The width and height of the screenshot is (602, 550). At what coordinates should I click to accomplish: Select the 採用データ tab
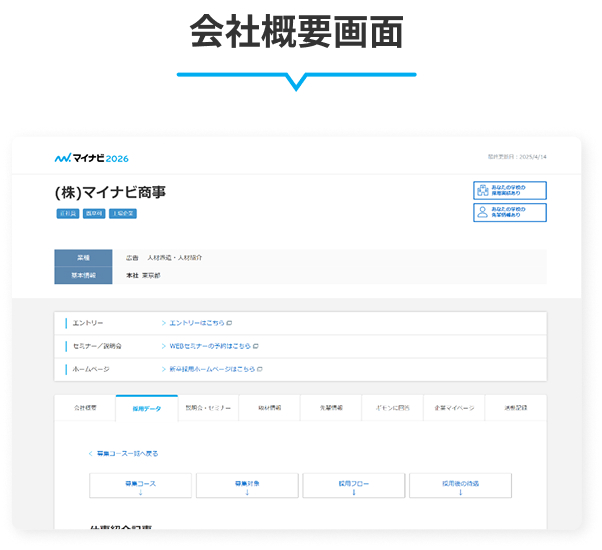[147, 408]
